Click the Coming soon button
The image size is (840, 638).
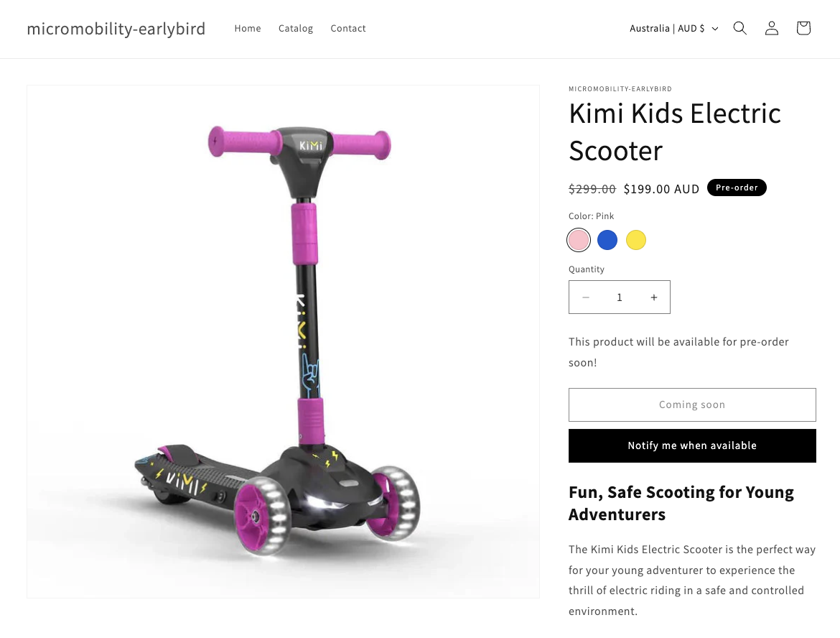tap(692, 404)
